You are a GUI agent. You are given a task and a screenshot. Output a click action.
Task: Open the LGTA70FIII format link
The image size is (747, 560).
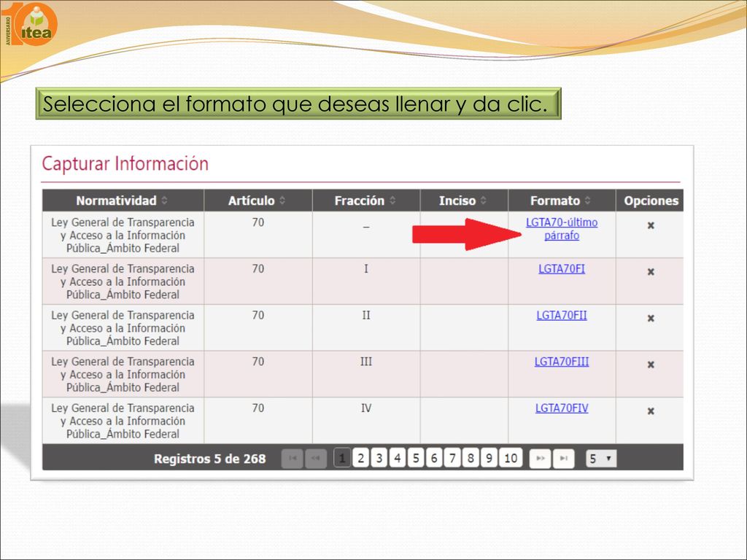(x=562, y=362)
